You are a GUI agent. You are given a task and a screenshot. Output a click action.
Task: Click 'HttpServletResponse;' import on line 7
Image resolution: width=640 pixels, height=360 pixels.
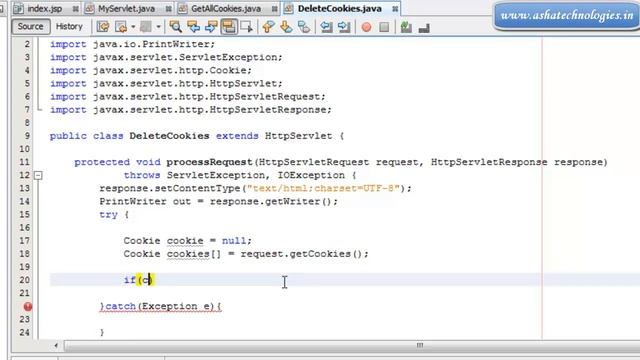click(x=270, y=110)
